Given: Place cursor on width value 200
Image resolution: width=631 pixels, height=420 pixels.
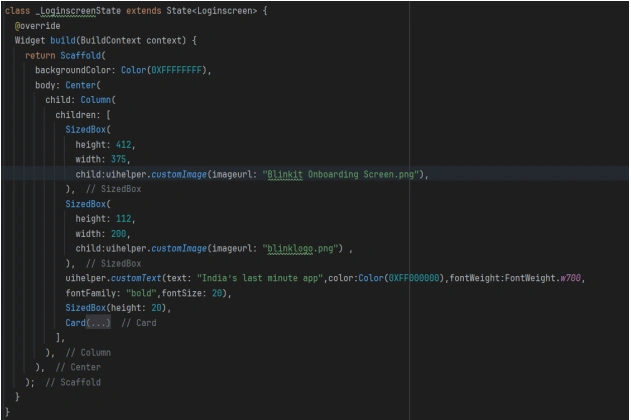Looking at the screenshot, I should 124,233.
